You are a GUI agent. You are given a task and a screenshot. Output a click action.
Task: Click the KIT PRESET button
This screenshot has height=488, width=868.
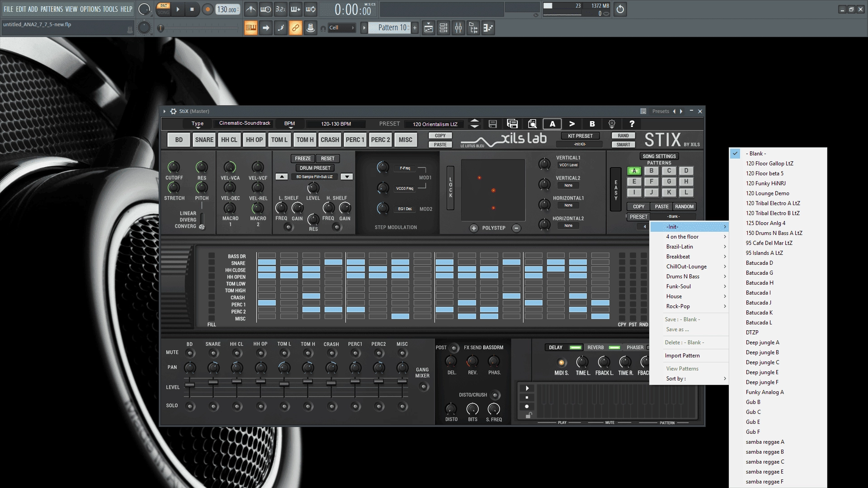580,136
